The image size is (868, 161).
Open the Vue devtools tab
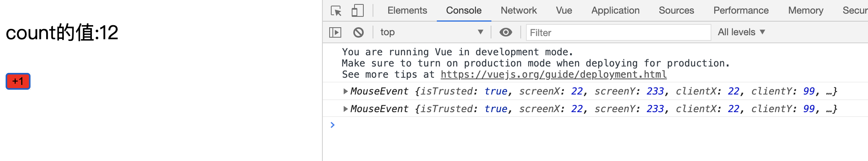564,10
